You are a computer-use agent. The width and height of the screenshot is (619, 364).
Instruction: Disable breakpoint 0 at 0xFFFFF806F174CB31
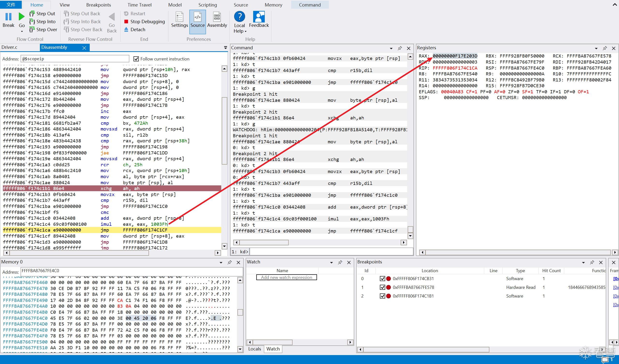382,278
